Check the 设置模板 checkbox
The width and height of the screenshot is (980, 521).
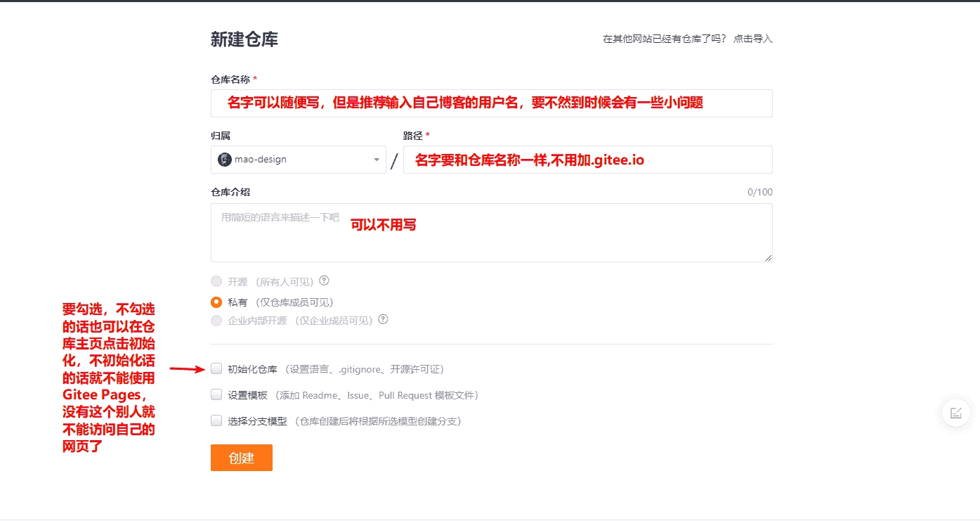[x=216, y=395]
